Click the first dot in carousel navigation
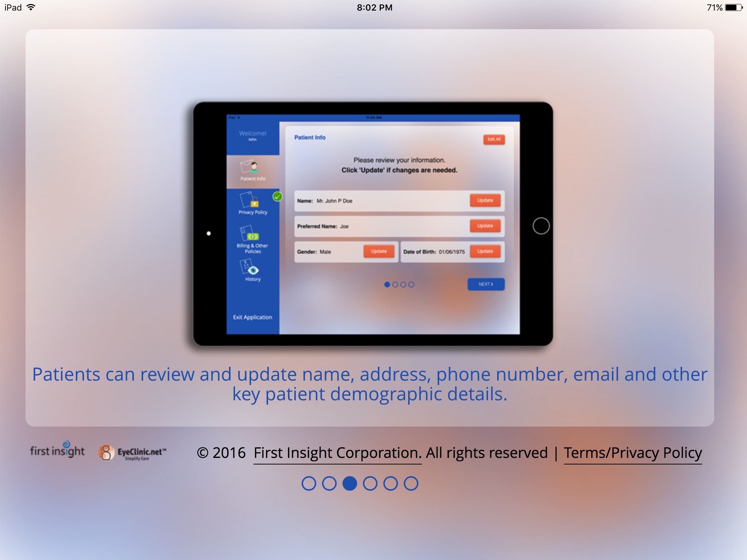The width and height of the screenshot is (747, 560). 309,483
